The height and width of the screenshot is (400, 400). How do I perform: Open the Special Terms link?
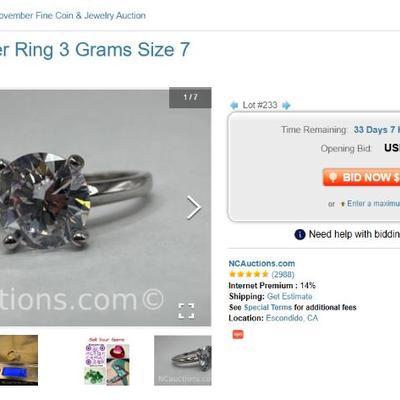(268, 307)
